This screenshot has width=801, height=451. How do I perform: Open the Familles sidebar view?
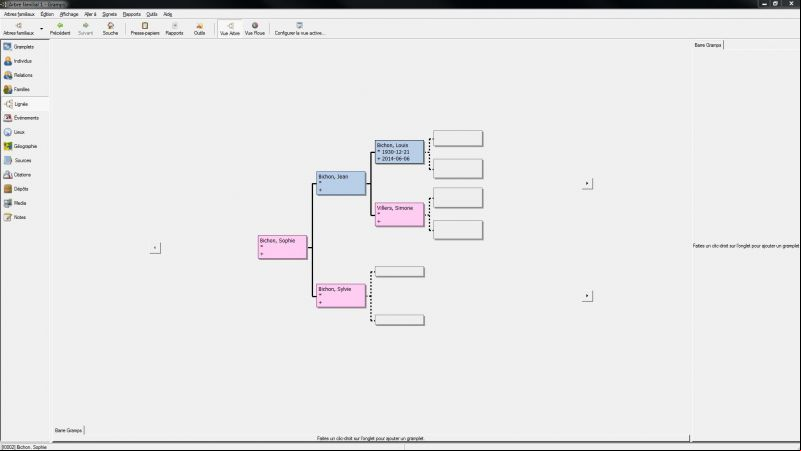tap(25, 89)
